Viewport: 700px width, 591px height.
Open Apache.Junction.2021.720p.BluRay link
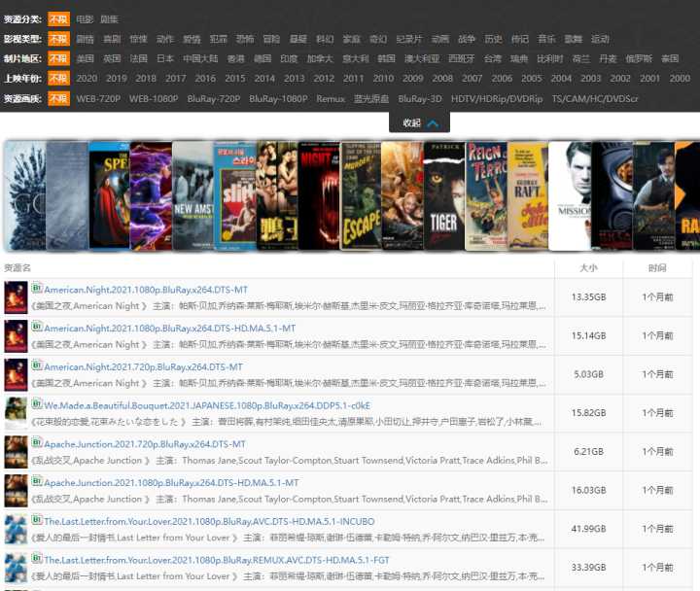point(145,444)
